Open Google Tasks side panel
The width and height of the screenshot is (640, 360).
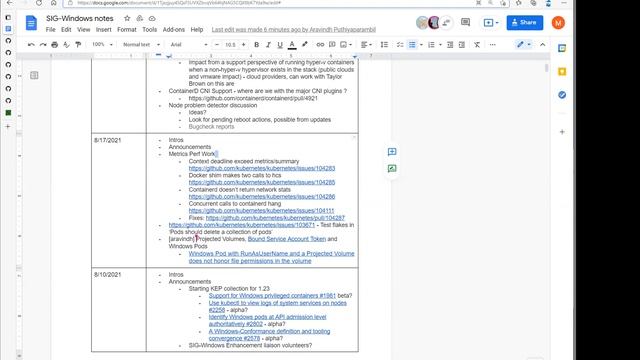click(x=562, y=95)
